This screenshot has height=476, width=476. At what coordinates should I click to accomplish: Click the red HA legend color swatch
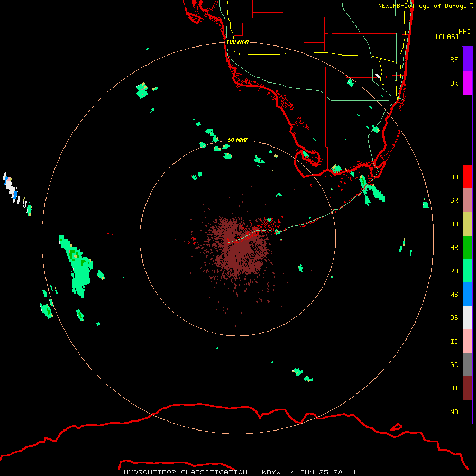pyautogui.click(x=467, y=177)
